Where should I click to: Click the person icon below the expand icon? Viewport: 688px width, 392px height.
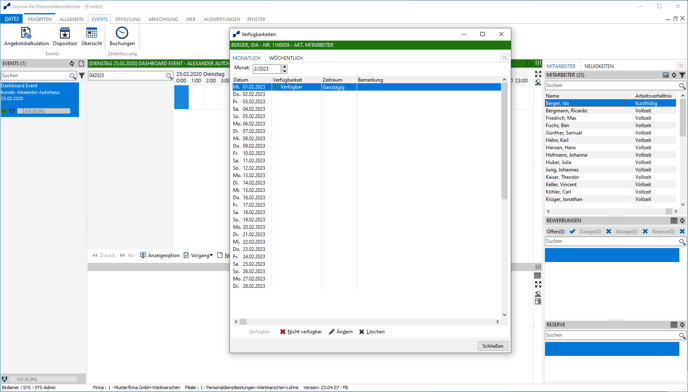point(538,82)
